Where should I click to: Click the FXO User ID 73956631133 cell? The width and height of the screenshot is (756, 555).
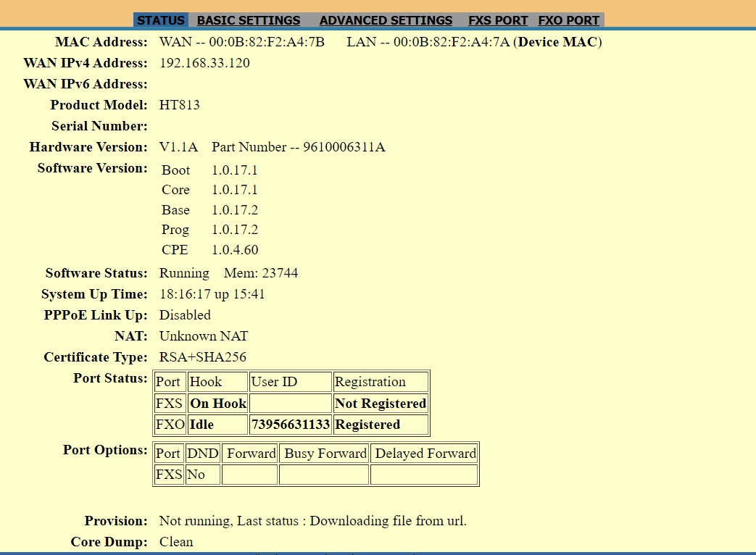click(290, 425)
